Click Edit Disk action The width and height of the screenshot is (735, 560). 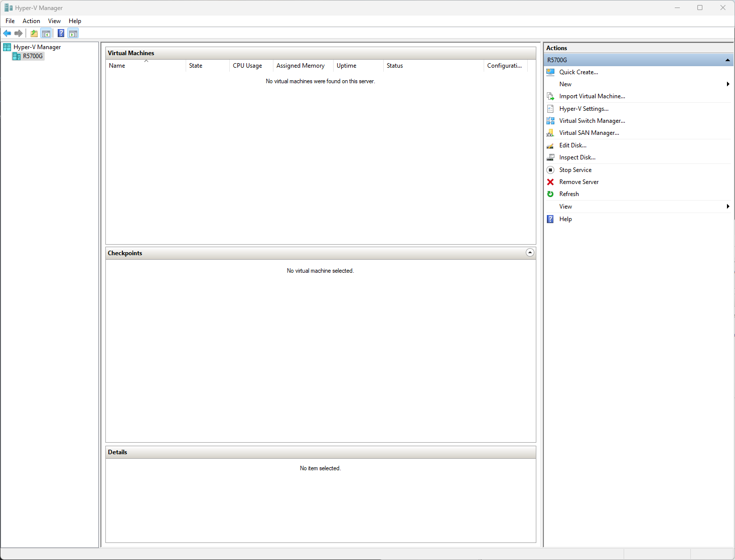573,145
